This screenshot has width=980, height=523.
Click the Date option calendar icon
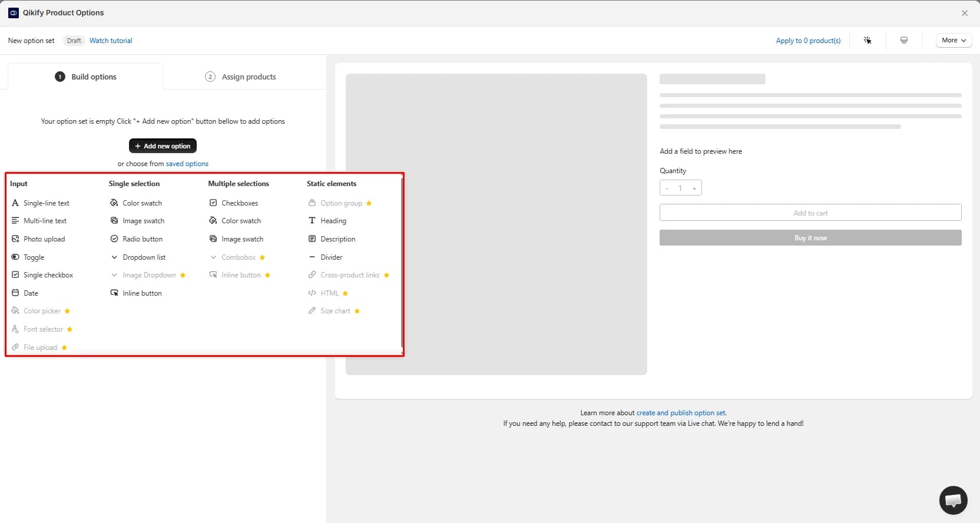[x=15, y=293]
